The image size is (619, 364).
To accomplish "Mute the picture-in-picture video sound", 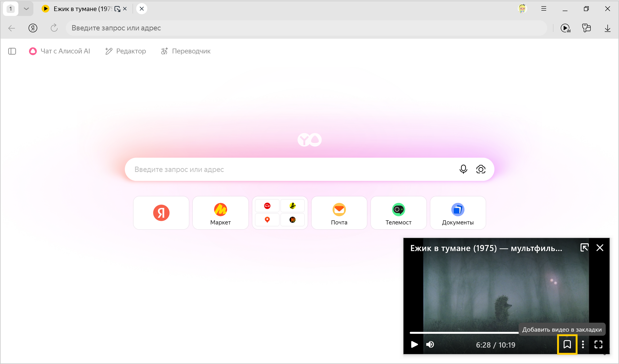I will 430,344.
